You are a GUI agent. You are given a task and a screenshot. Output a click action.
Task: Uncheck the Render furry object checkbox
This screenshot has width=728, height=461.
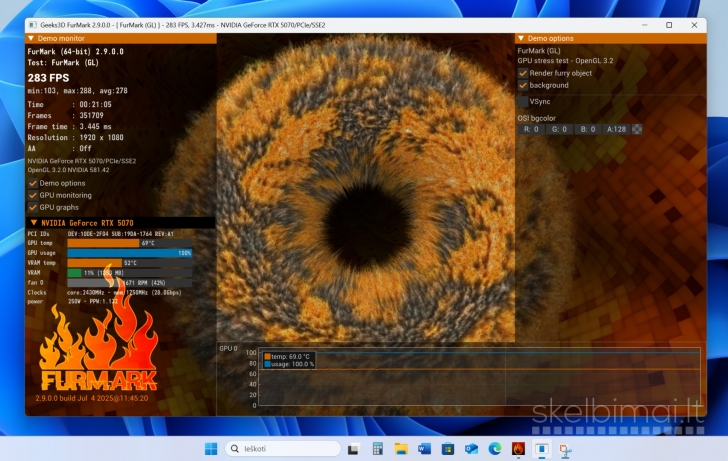pos(523,73)
